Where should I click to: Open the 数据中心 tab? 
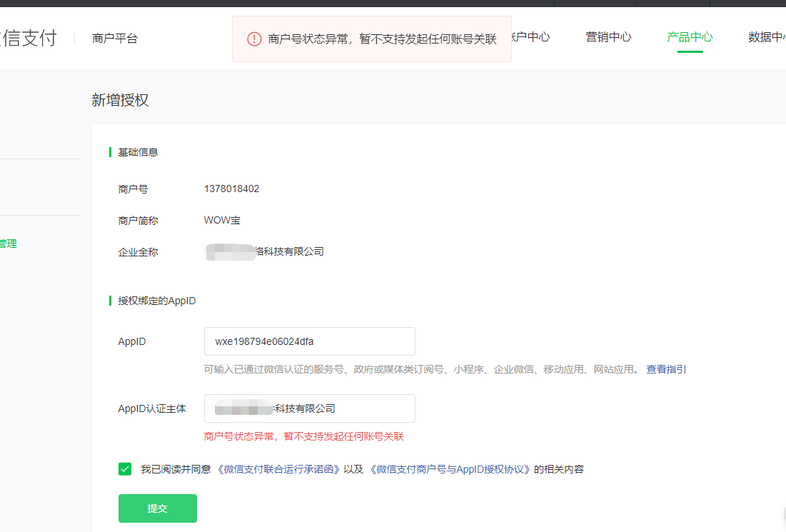[767, 37]
